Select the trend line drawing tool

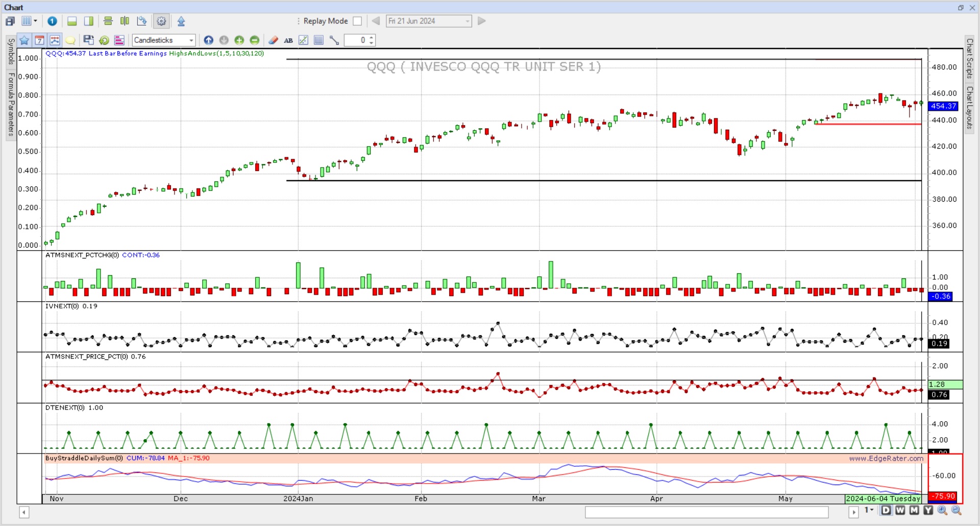(x=334, y=40)
